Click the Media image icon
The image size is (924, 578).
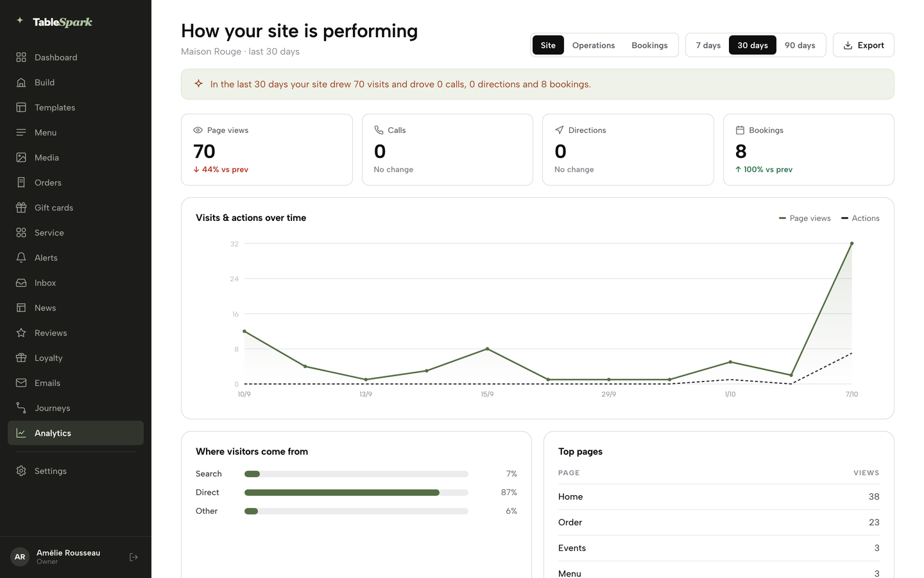pyautogui.click(x=21, y=157)
